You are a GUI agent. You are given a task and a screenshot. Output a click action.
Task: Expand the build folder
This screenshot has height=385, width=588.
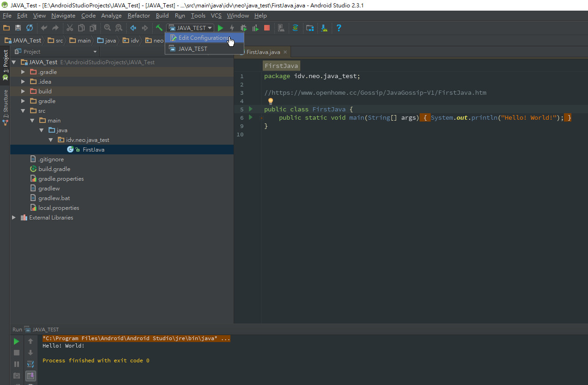[x=23, y=92]
